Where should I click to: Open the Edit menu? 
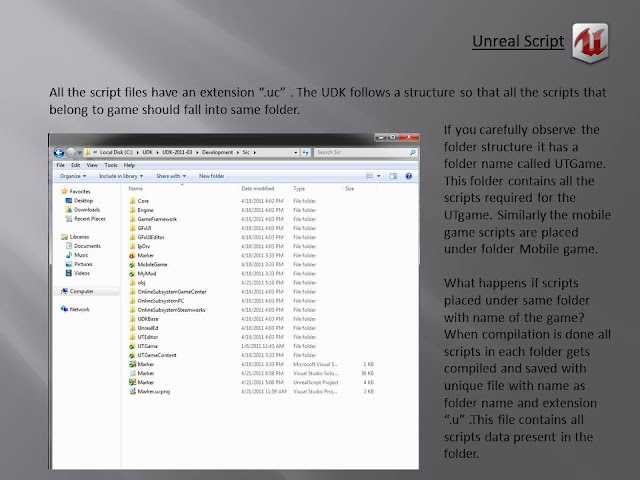pyautogui.click(x=76, y=165)
